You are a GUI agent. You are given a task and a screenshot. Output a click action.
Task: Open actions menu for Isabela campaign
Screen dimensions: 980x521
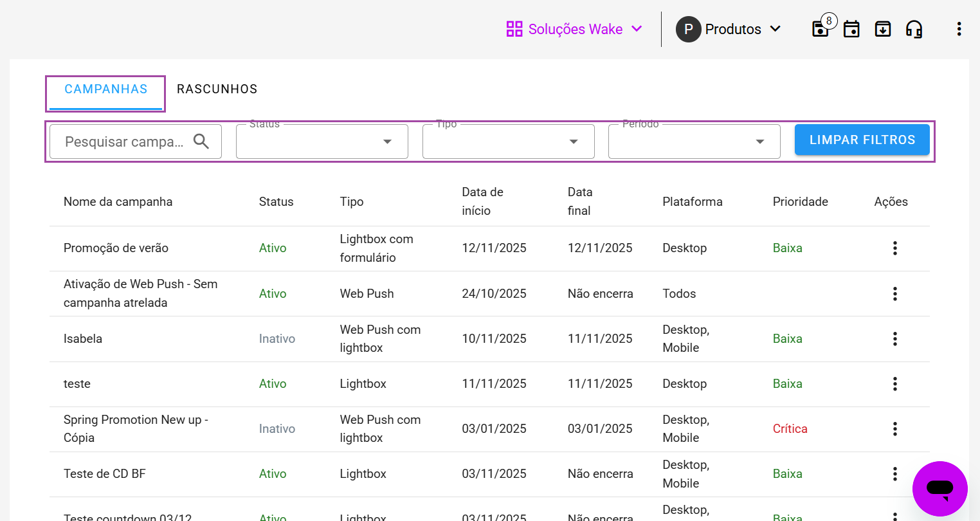pyautogui.click(x=894, y=339)
